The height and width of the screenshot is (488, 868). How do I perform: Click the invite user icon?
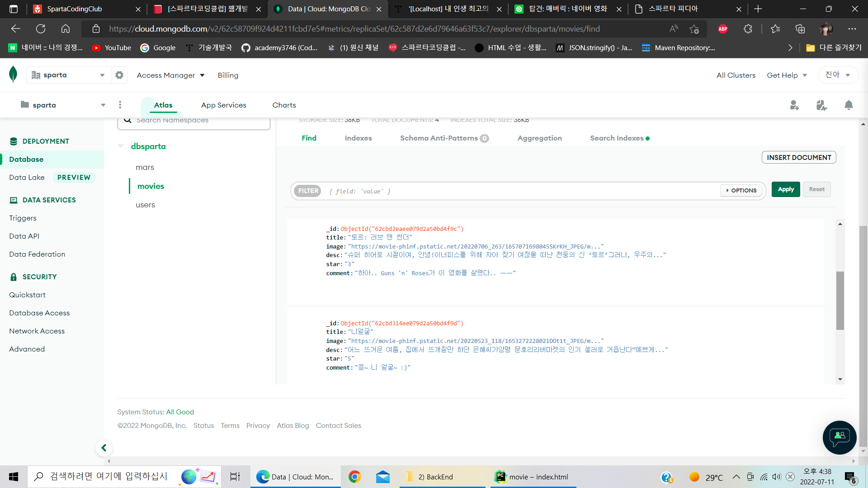pyautogui.click(x=794, y=105)
